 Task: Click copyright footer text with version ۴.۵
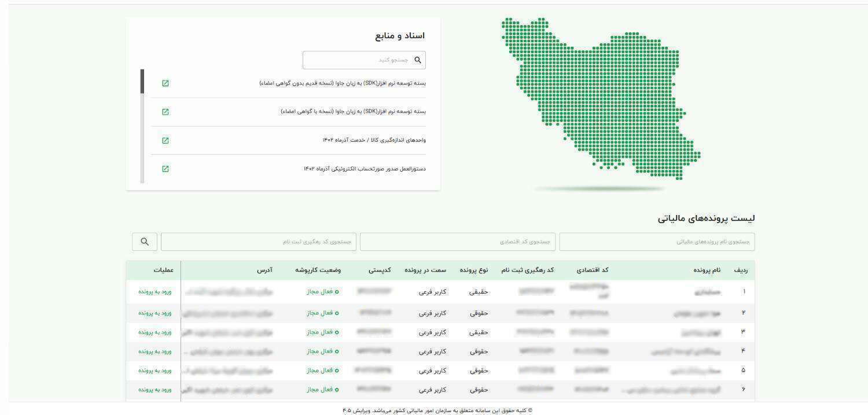pos(437,410)
